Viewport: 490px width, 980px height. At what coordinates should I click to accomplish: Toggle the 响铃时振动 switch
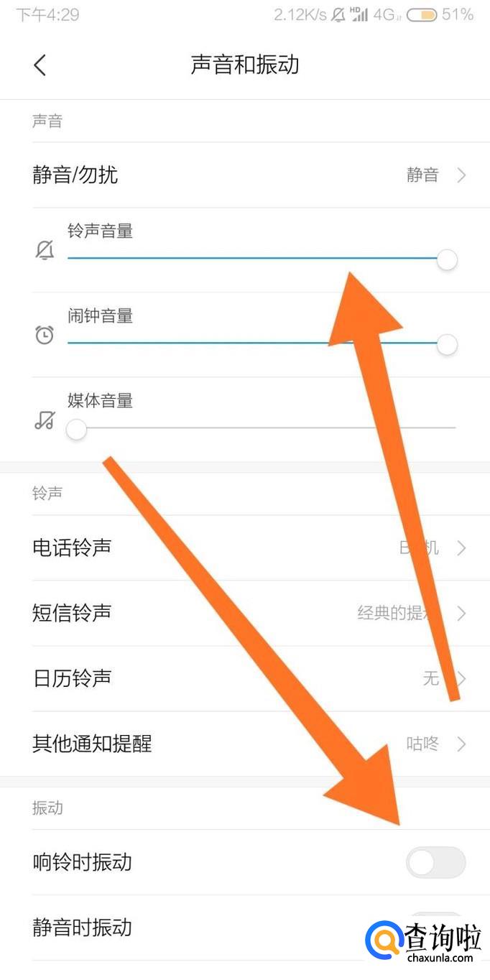click(436, 862)
